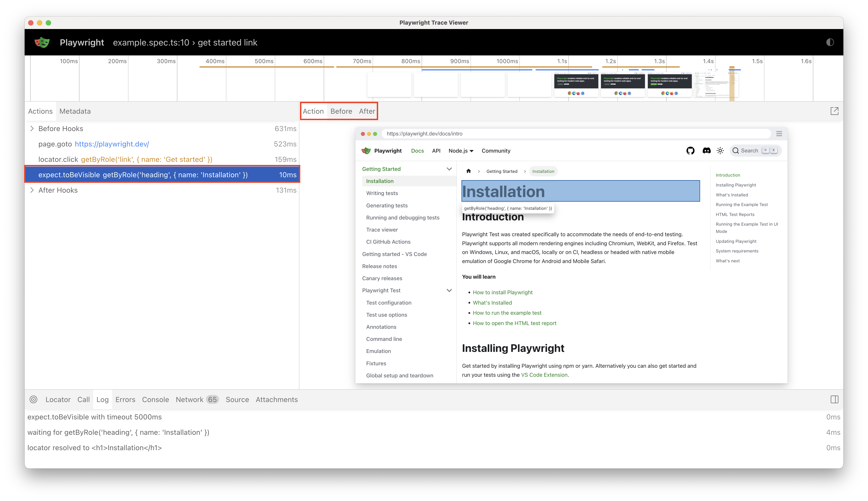Toggle the light/dark theme icon
Viewport: 868px width, 501px height.
(830, 42)
